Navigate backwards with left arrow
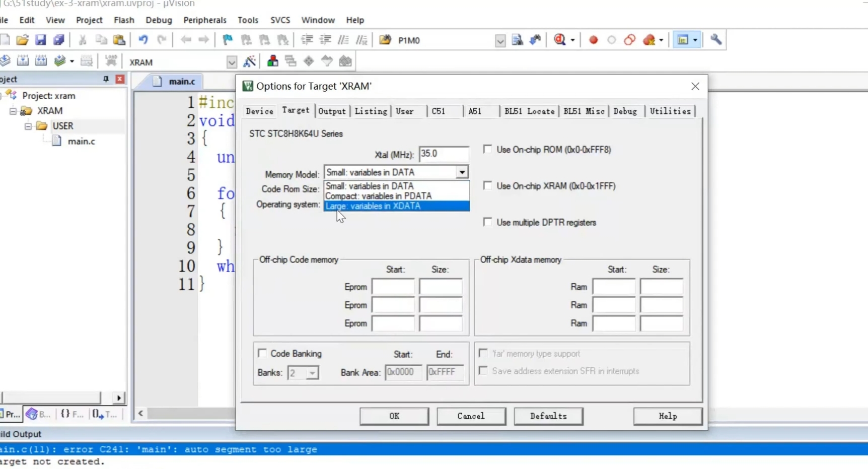Screen dimensions: 868x469 pyautogui.click(x=186, y=40)
